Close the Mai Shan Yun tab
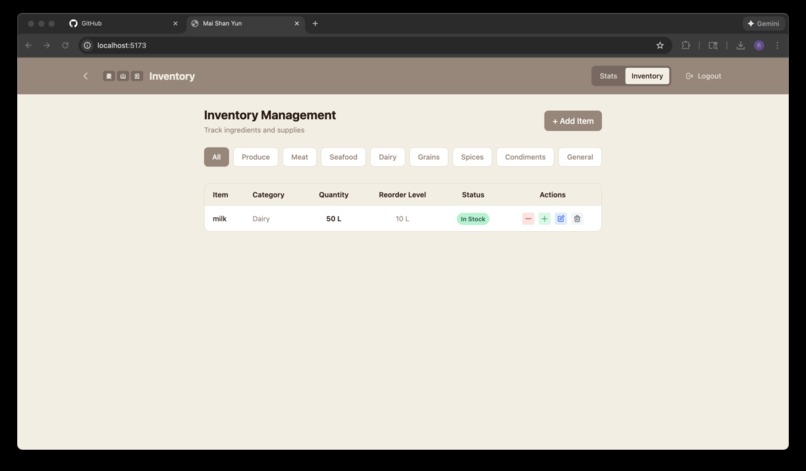The width and height of the screenshot is (806, 471). click(297, 23)
